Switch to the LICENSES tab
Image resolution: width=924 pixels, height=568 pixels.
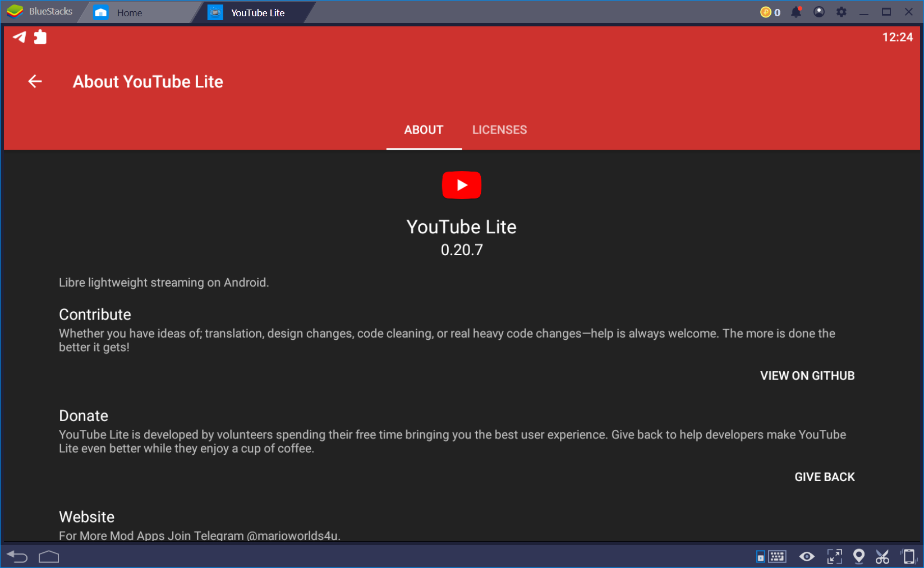click(499, 130)
